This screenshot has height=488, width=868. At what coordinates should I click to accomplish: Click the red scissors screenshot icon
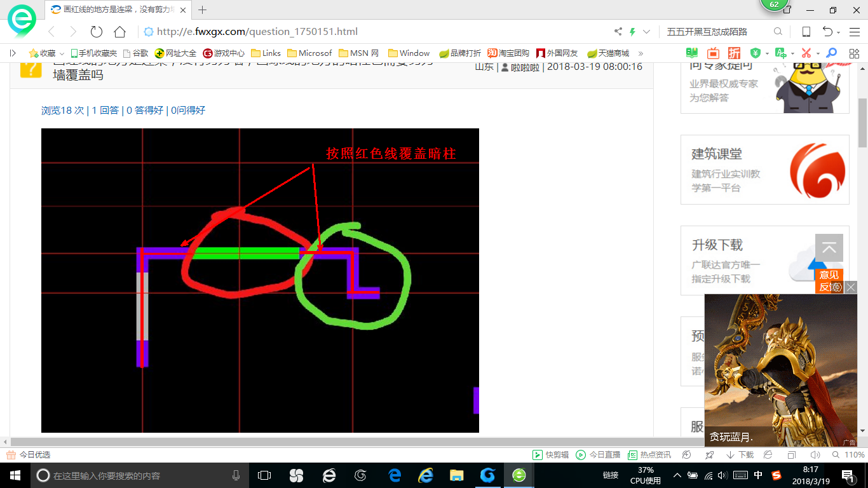(x=806, y=53)
